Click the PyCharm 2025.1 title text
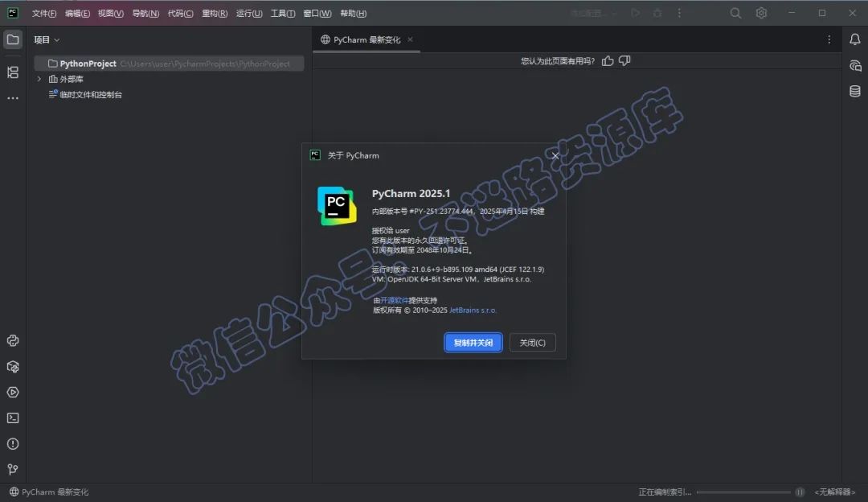Screen dimensions: 868x502 pyautogui.click(x=411, y=193)
